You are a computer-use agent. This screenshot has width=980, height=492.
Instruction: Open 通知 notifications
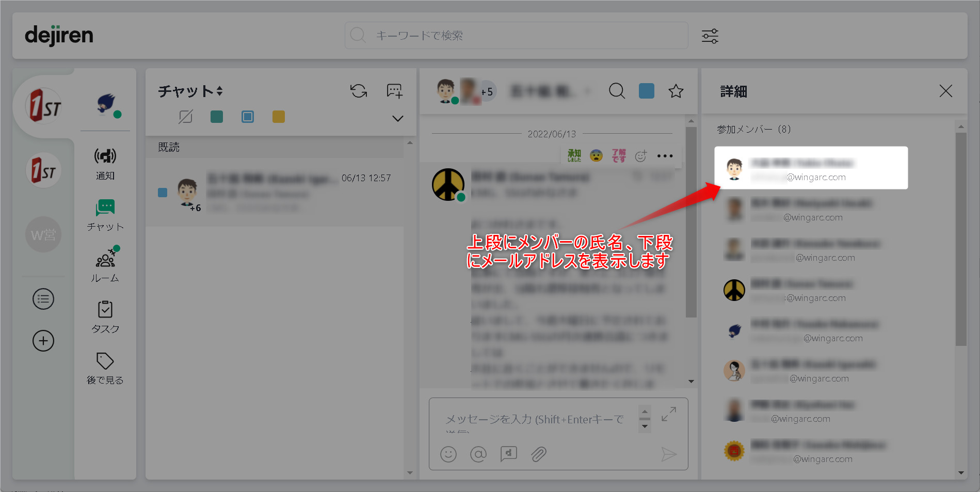[105, 164]
